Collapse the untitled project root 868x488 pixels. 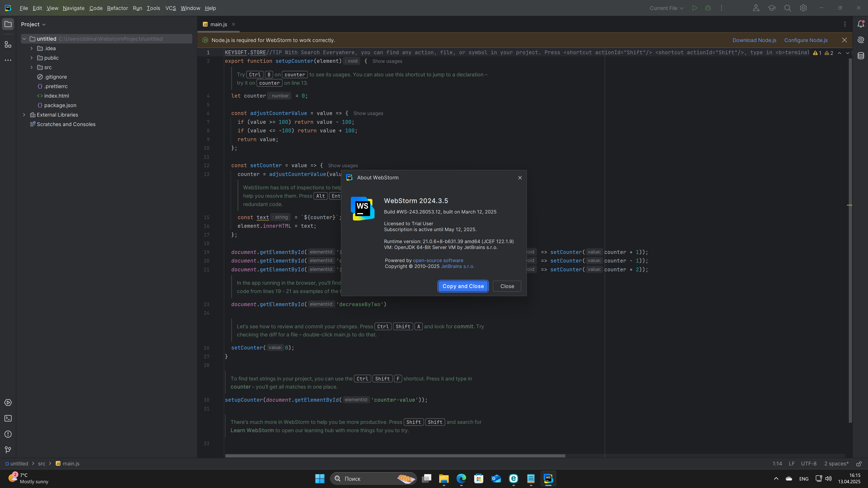24,39
